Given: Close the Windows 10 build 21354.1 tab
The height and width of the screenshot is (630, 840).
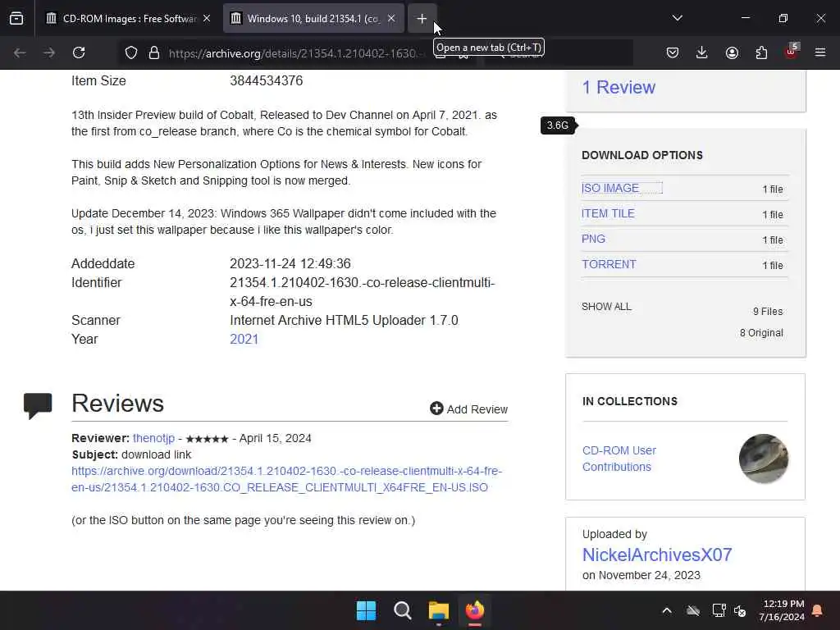Looking at the screenshot, I should (x=391, y=19).
